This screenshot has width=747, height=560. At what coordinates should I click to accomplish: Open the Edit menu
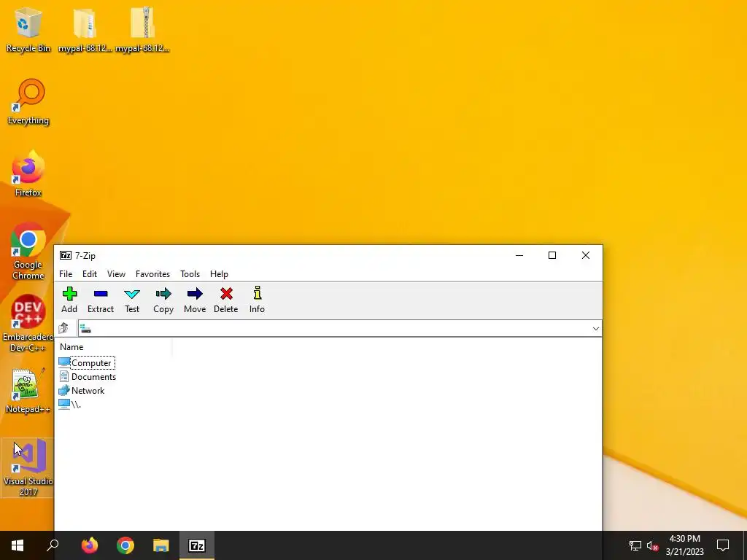90,274
